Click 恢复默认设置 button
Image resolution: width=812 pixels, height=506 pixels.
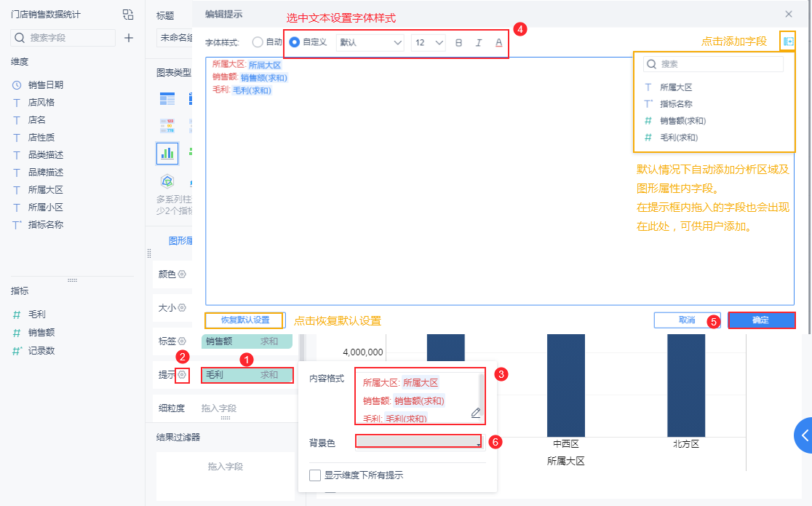(245, 320)
